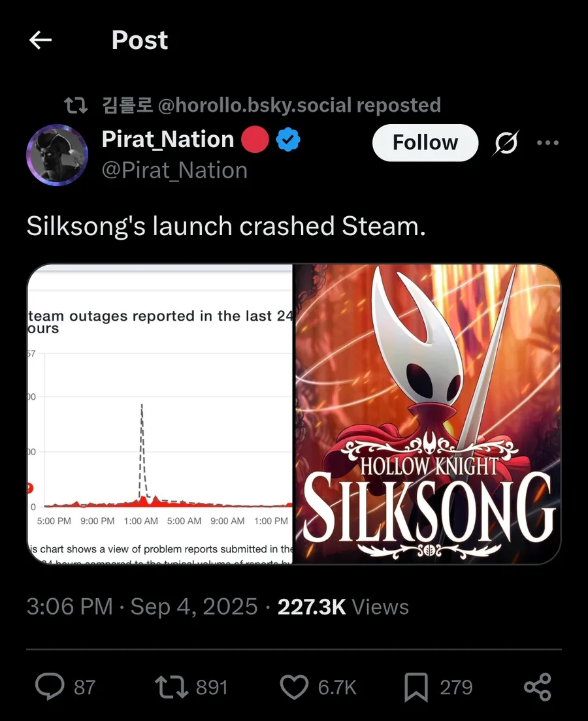Repost using the retweet arrows icon
The width and height of the screenshot is (588, 721).
(171, 687)
